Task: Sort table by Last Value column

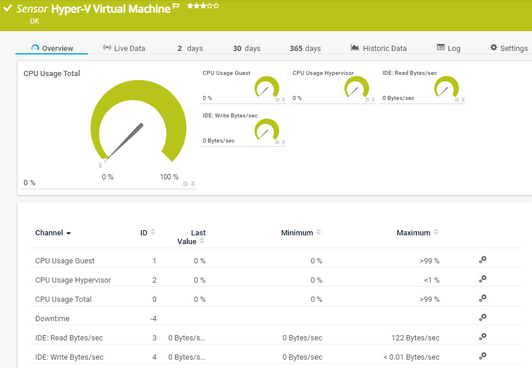Action: 191,237
